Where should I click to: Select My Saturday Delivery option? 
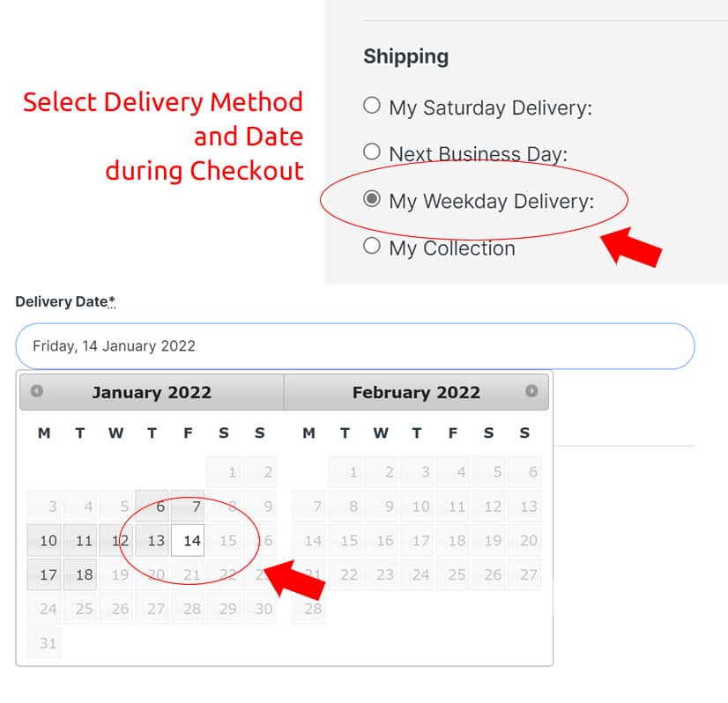point(372,106)
